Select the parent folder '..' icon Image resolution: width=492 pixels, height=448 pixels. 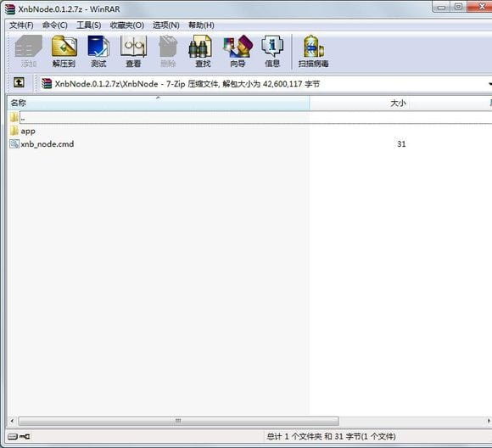point(14,117)
